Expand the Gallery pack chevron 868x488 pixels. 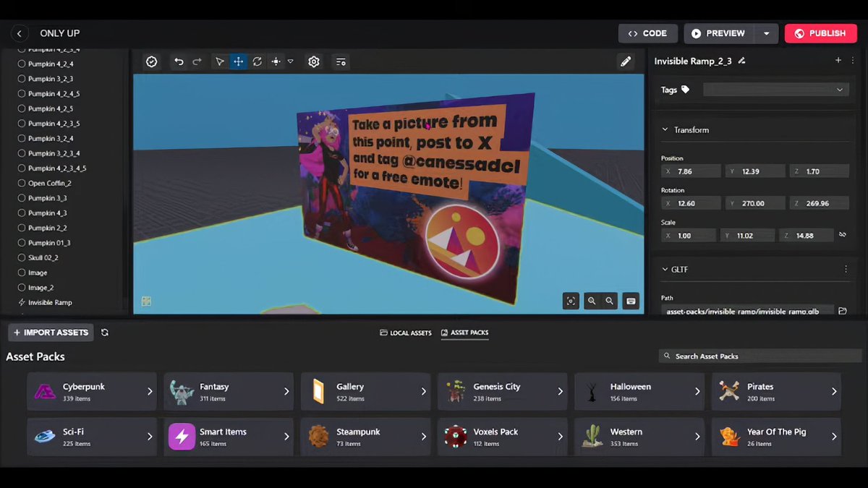(x=424, y=392)
